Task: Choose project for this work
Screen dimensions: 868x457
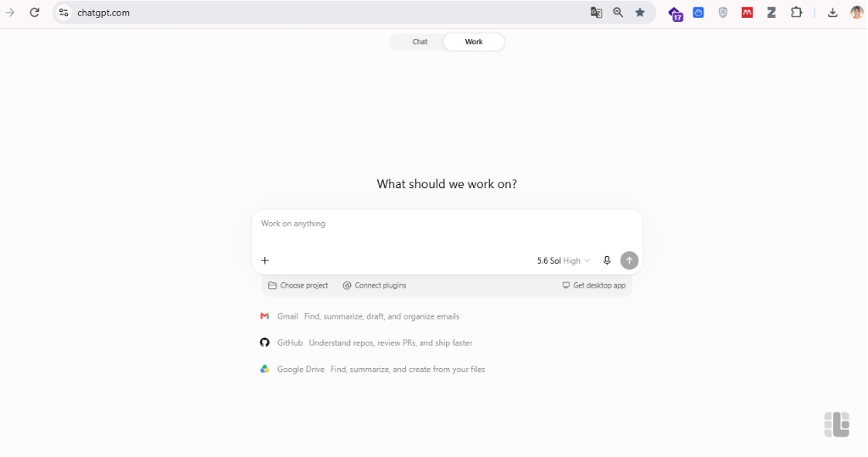Action: 298,285
